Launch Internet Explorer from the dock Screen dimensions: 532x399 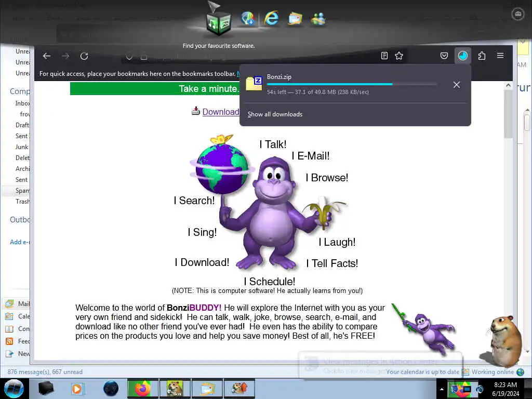pyautogui.click(x=271, y=18)
